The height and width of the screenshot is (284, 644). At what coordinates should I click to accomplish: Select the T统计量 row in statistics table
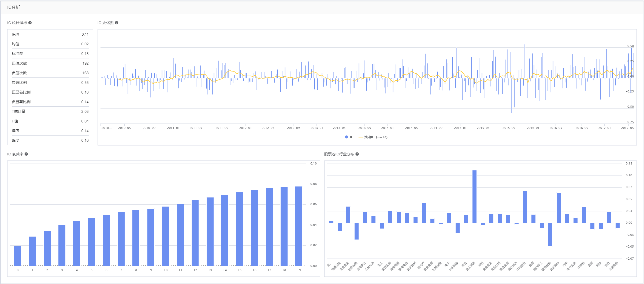click(50, 111)
